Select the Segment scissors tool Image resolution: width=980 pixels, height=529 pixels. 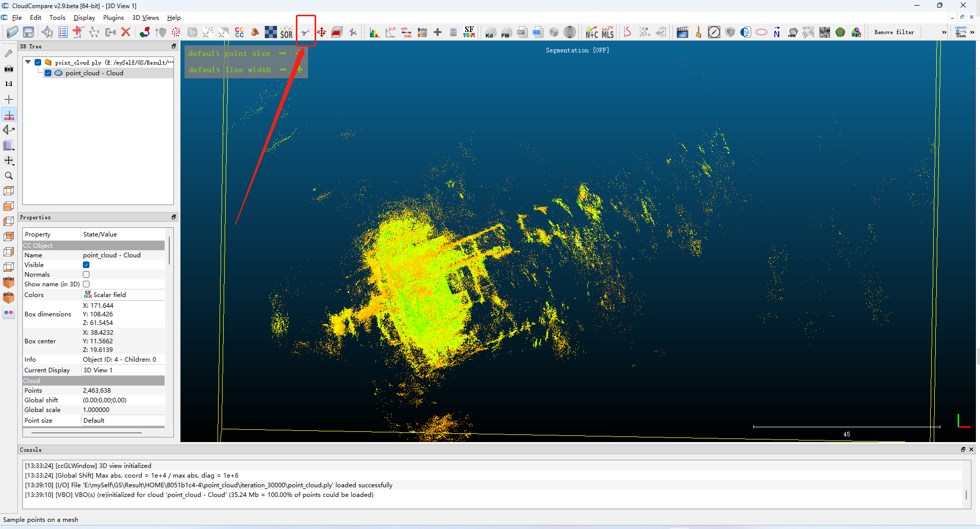coord(305,33)
